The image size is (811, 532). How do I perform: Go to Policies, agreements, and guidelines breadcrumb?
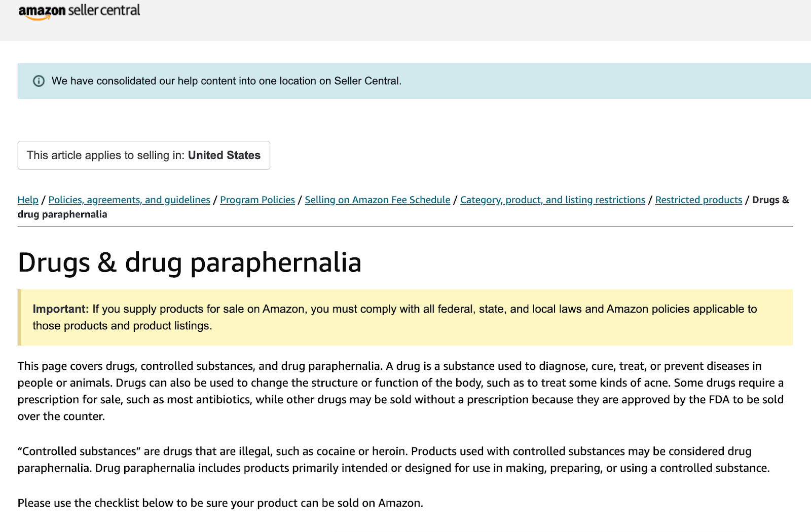click(129, 200)
